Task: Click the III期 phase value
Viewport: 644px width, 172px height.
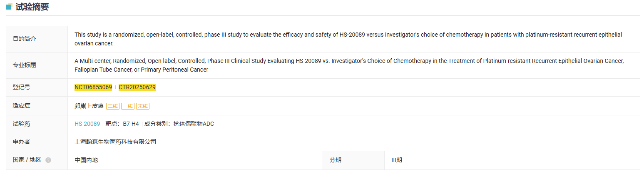Action: click(x=397, y=160)
